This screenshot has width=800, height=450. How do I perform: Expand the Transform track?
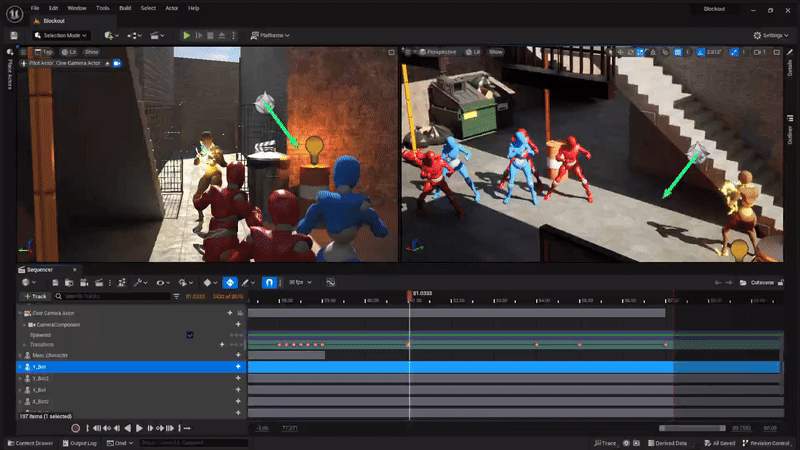point(24,345)
